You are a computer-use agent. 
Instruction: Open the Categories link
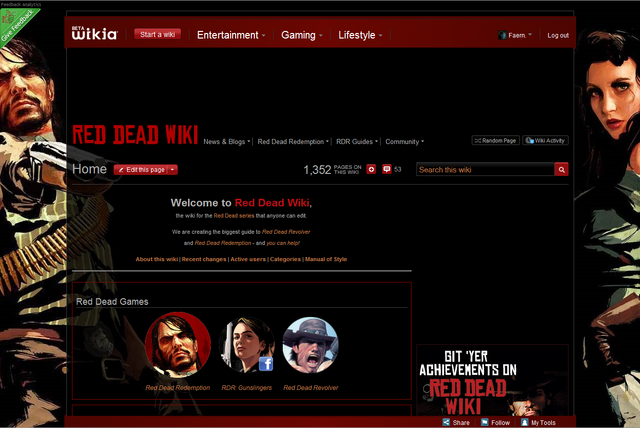click(285, 259)
